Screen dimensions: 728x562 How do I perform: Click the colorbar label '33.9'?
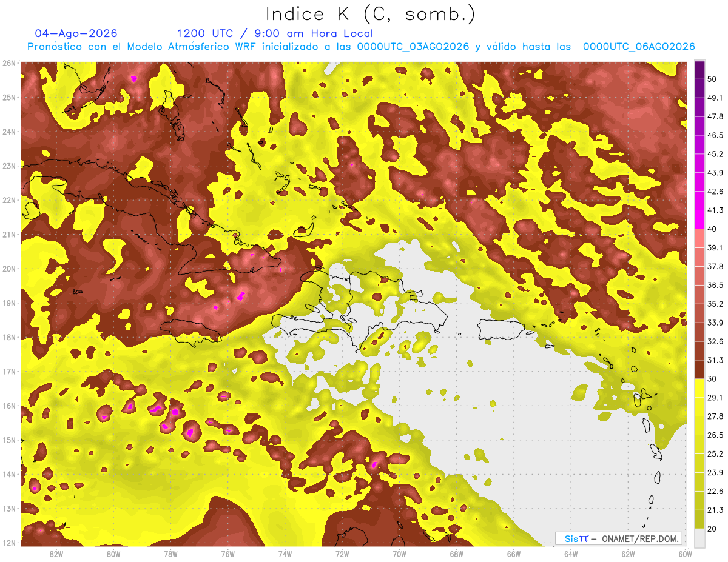tap(715, 323)
